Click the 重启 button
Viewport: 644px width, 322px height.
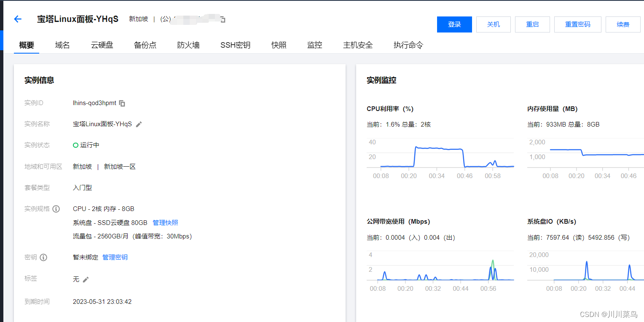pyautogui.click(x=532, y=24)
